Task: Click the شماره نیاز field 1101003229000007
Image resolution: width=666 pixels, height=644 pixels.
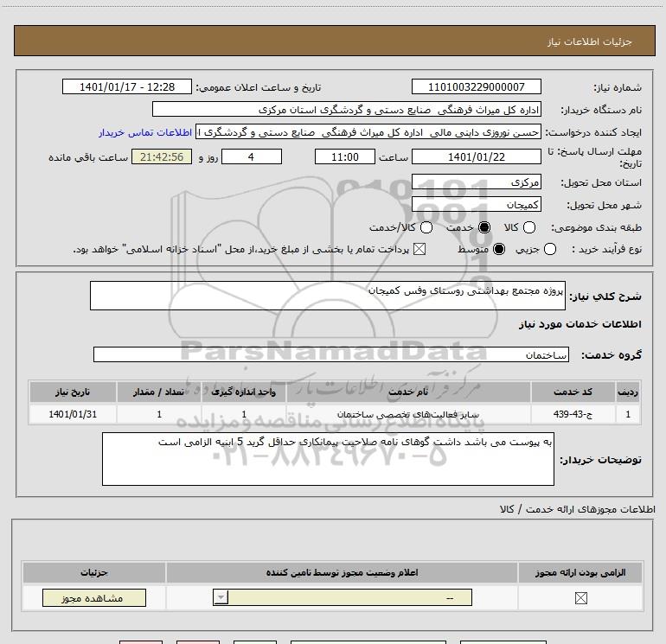Action: tap(476, 87)
